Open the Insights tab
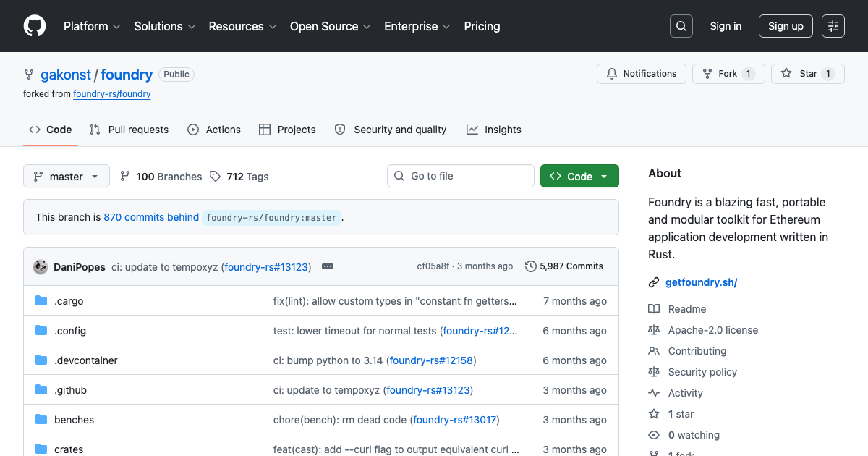The image size is (868, 456). (494, 130)
